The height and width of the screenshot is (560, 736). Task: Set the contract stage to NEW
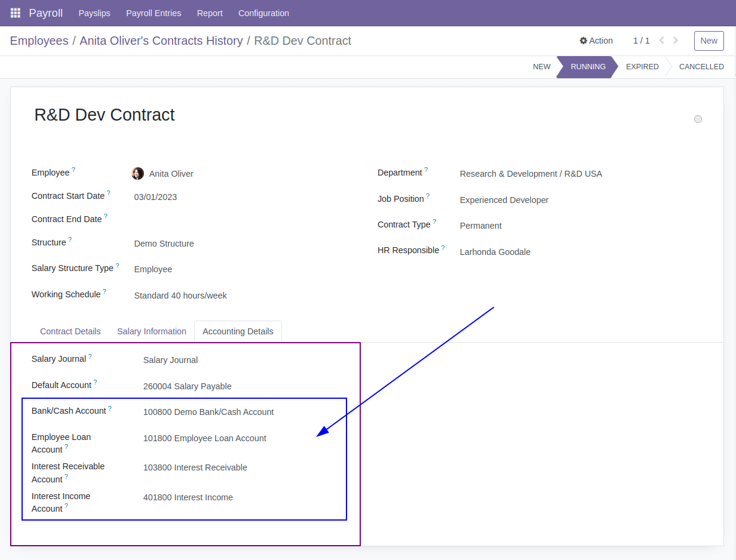(541, 67)
